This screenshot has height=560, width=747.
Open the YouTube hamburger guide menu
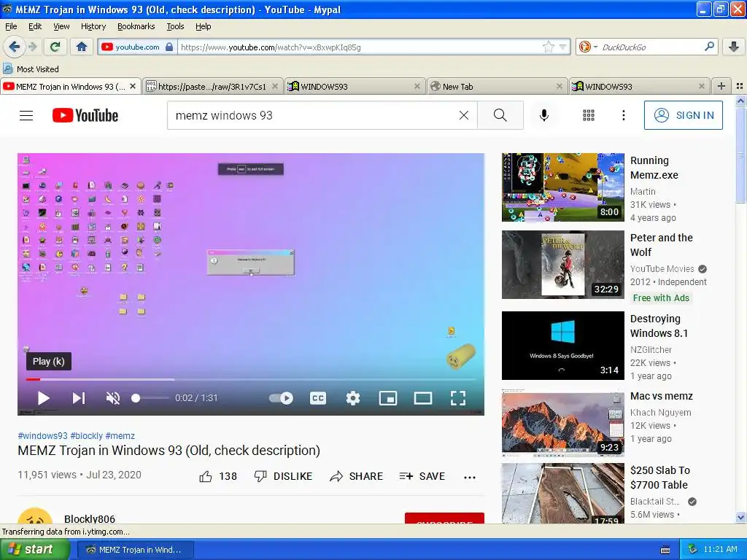point(26,115)
